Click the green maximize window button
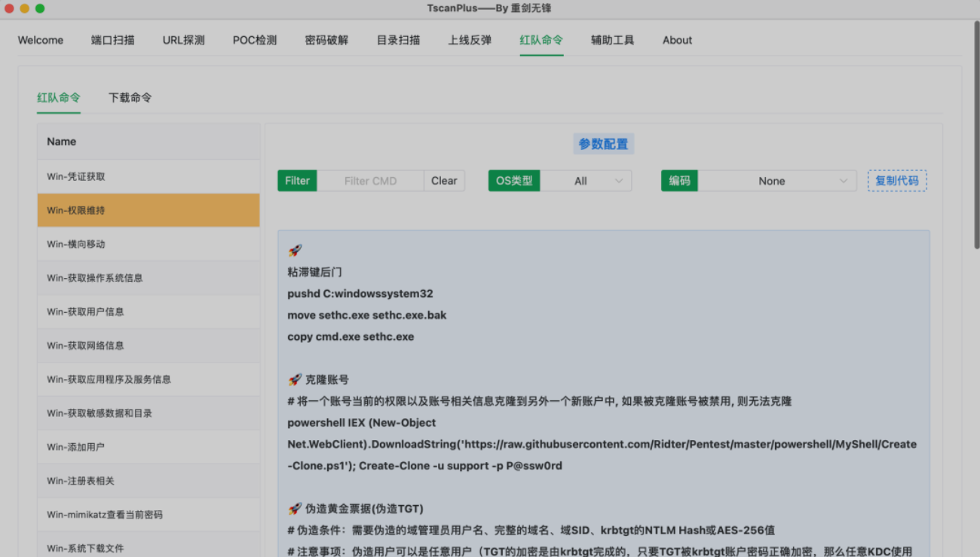This screenshot has width=980, height=557. click(40, 8)
